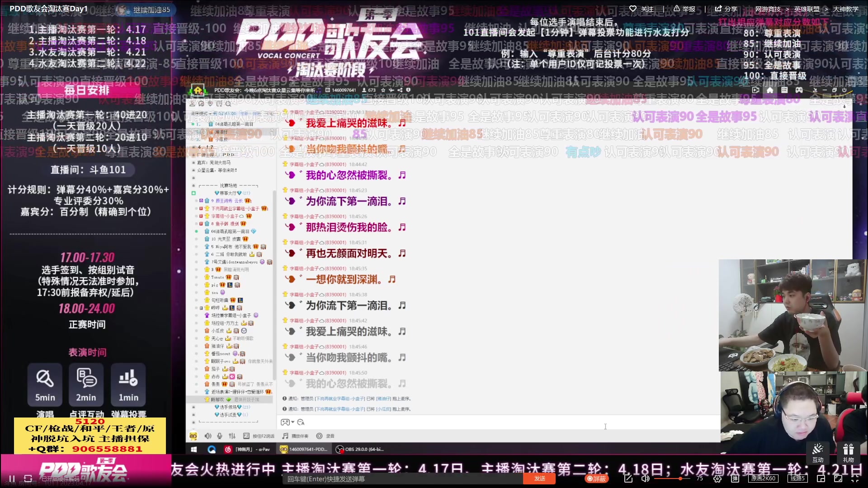Screen dimensions: 868x488
Task: Click the 发送 send danmaku button
Action: [539, 479]
